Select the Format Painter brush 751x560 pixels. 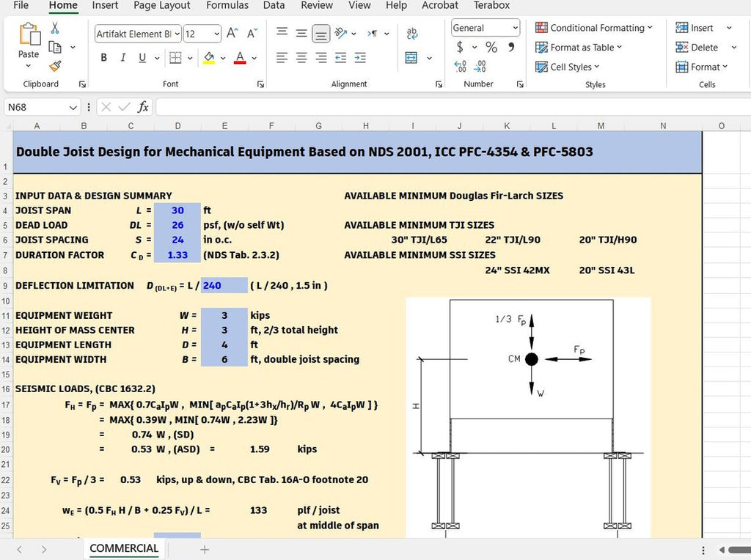55,65
